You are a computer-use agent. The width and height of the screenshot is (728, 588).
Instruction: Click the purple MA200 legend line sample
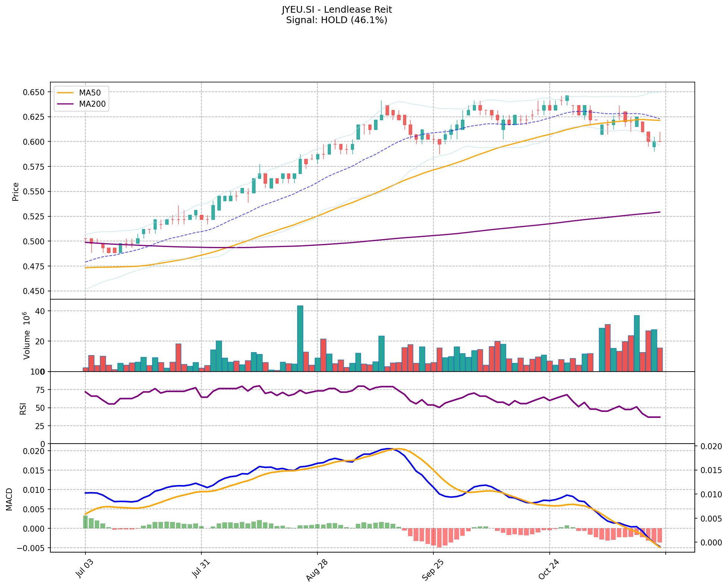coord(66,104)
